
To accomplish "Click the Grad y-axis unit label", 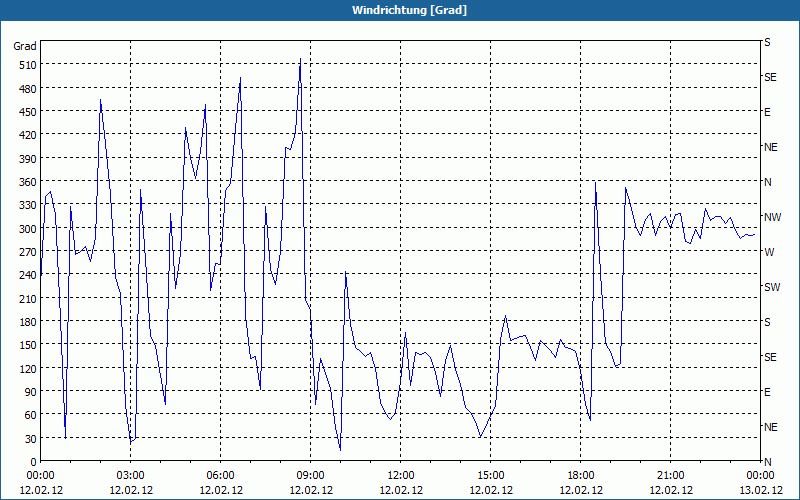I will 25,46.
